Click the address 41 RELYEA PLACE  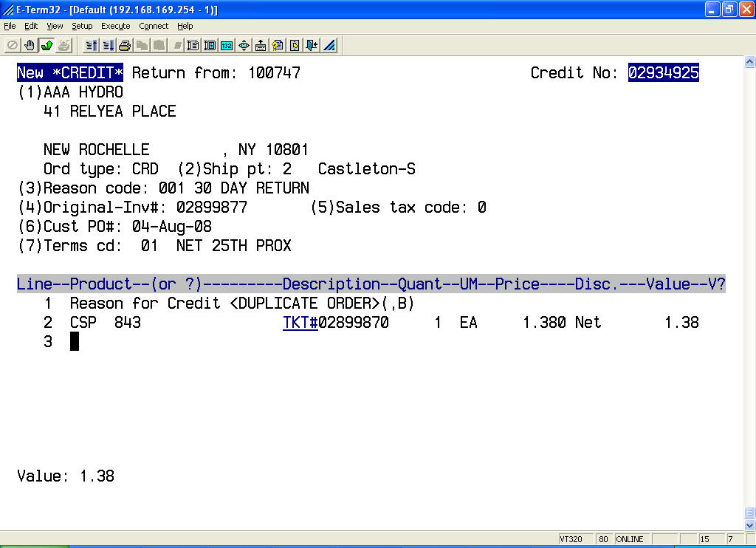click(110, 112)
